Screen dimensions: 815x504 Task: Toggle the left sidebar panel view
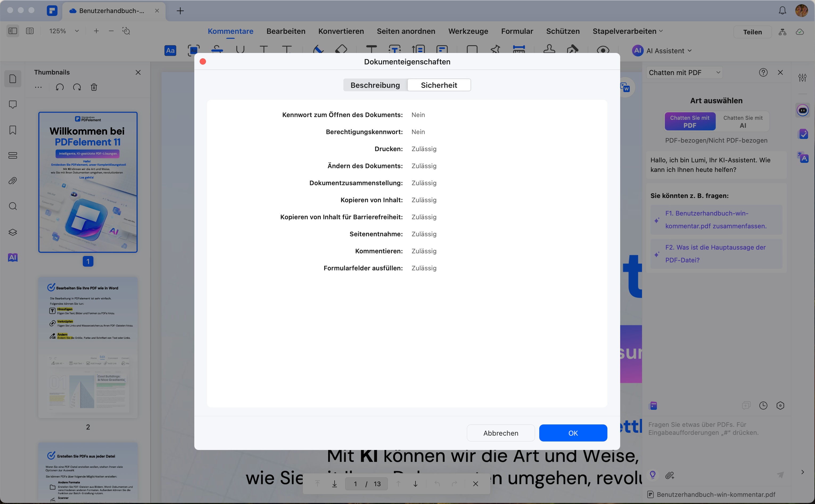(13, 31)
